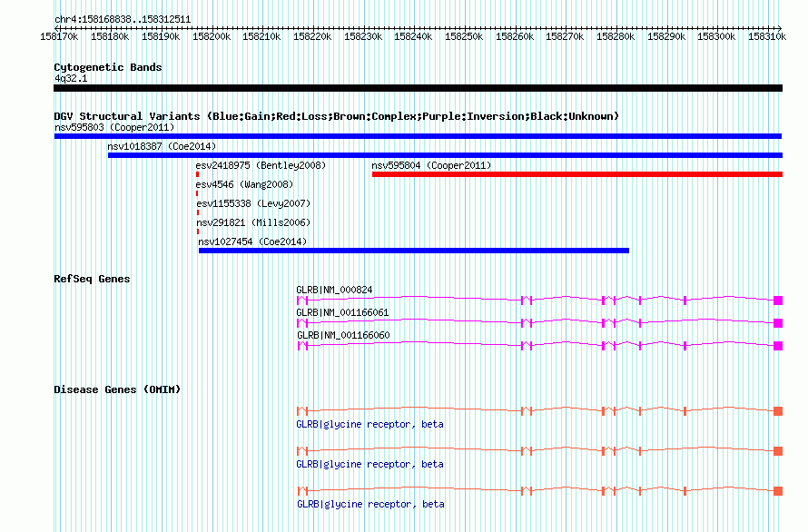This screenshot has height=532, width=808.
Task: Click the 158240k ruler tick label
Action: tap(413, 37)
